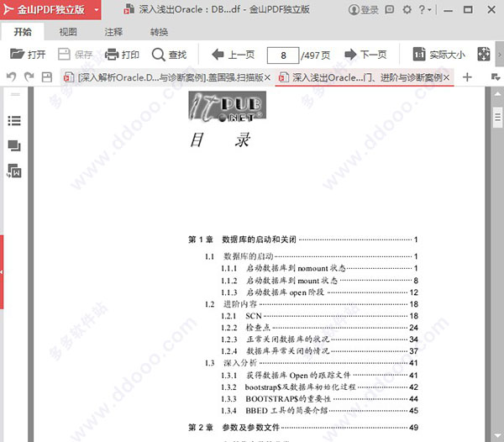Image resolution: width=504 pixels, height=442 pixels.
Task: Click entry 1.1.2 启动数据库到mount状态
Action: [319, 281]
